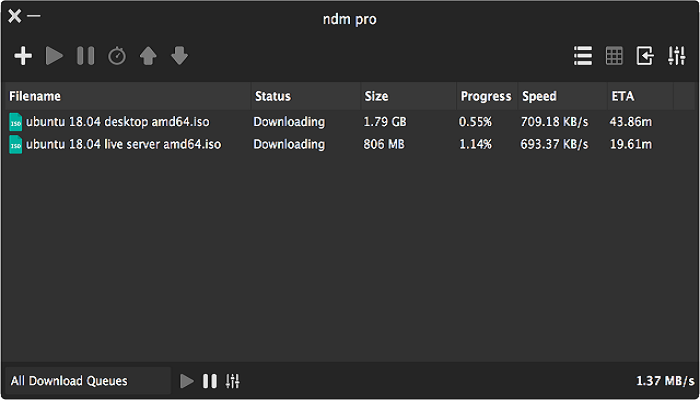This screenshot has height=400, width=700.
Task: Start queue with bottom play button
Action: point(187,381)
